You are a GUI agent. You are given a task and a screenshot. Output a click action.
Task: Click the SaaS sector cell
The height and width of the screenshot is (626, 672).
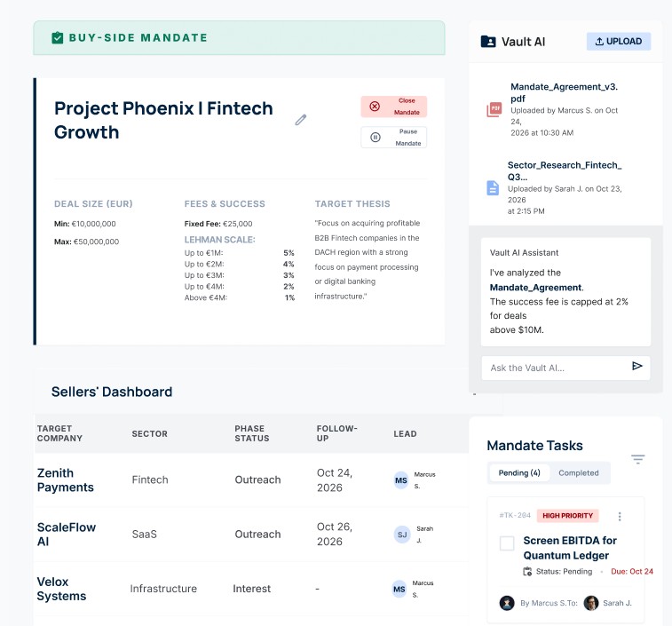pyautogui.click(x=145, y=535)
